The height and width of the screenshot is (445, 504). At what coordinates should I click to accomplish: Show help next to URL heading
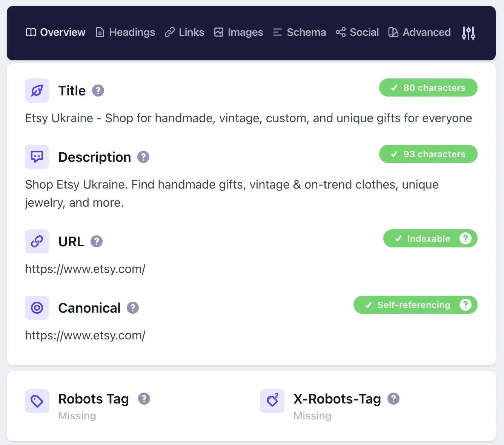[x=97, y=241]
